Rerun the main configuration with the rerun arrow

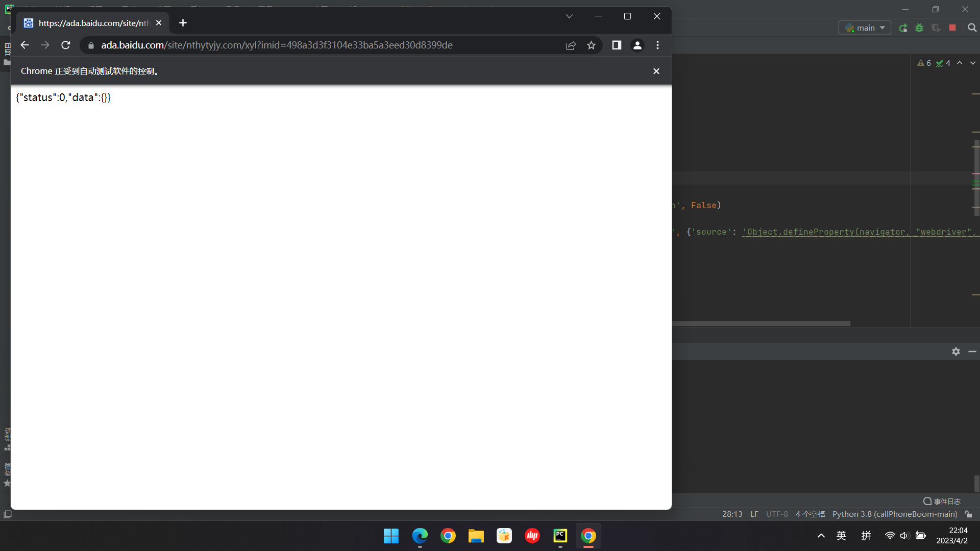[903, 28]
